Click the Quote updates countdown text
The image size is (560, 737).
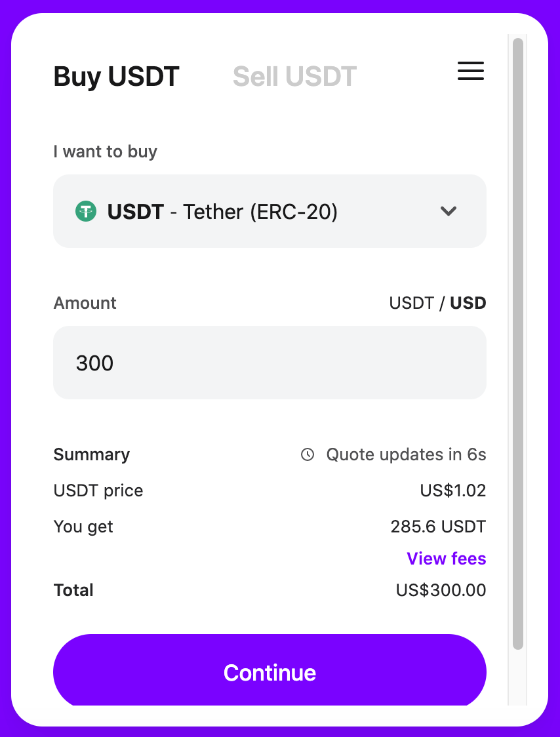407,454
